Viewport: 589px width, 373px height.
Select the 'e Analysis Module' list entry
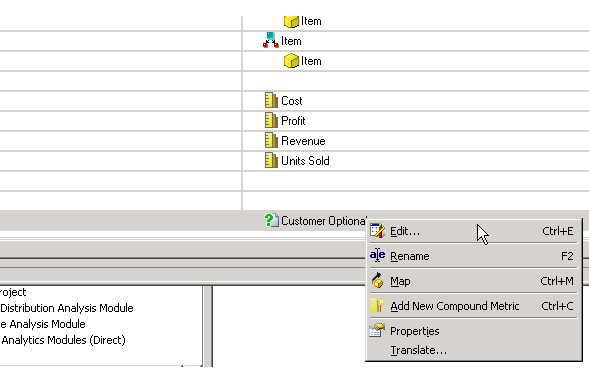coord(43,324)
